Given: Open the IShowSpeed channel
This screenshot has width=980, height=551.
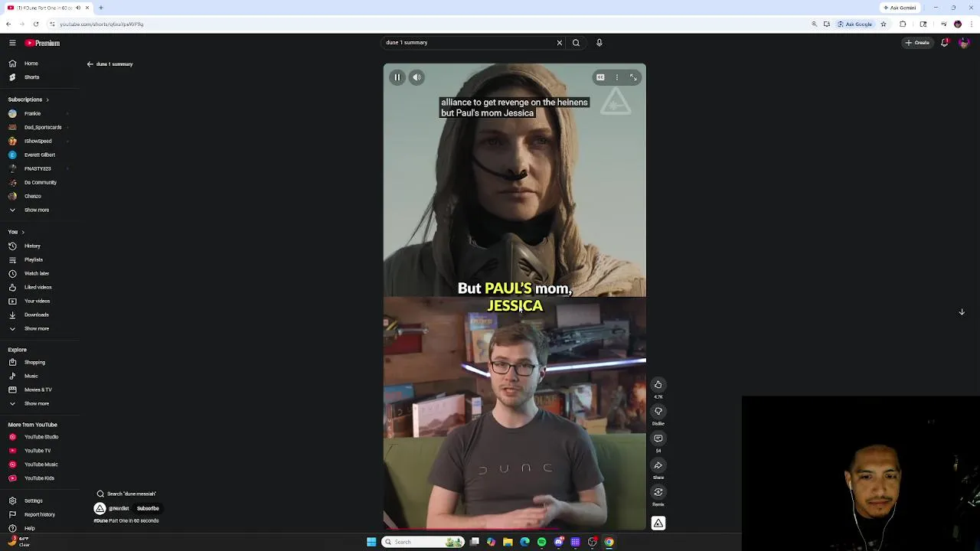Looking at the screenshot, I should coord(38,141).
